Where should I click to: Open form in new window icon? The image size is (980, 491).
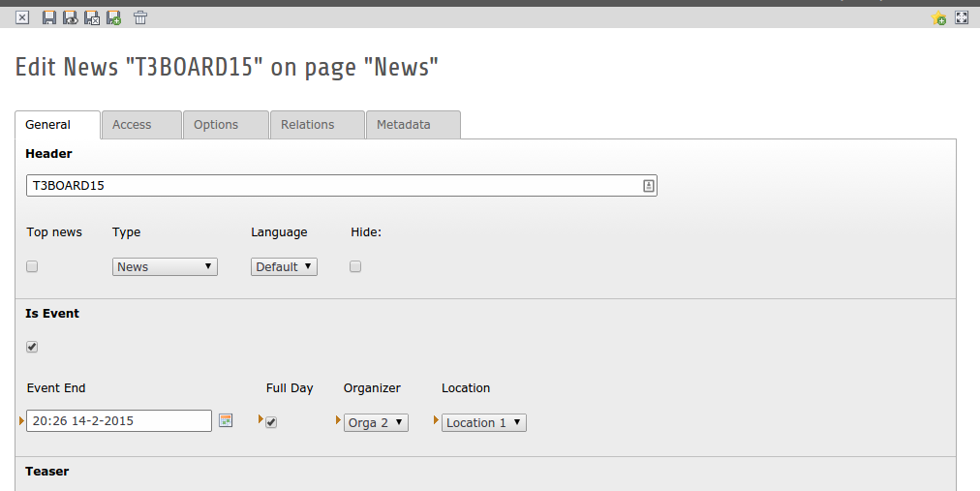[x=962, y=17]
